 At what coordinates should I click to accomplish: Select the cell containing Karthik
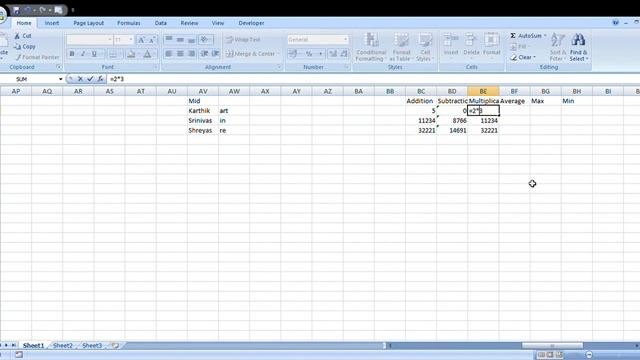tap(203, 111)
